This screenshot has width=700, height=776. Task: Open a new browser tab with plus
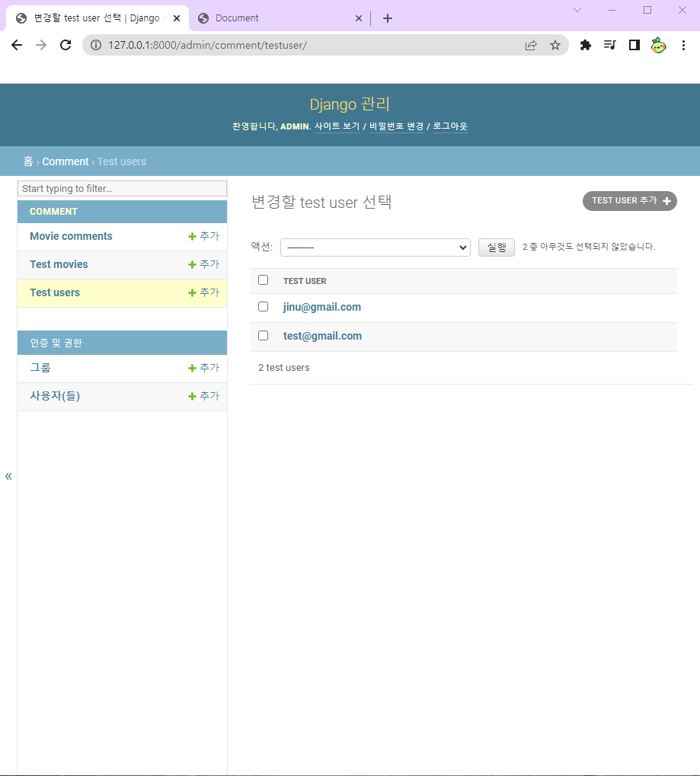pos(388,18)
